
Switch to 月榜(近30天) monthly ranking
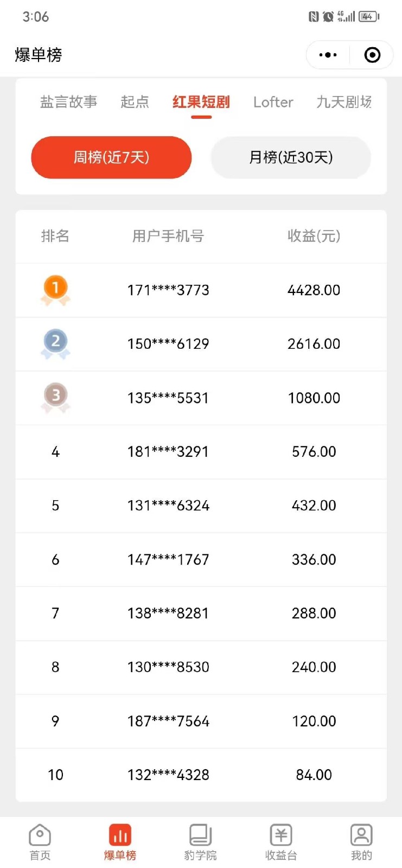[291, 157]
